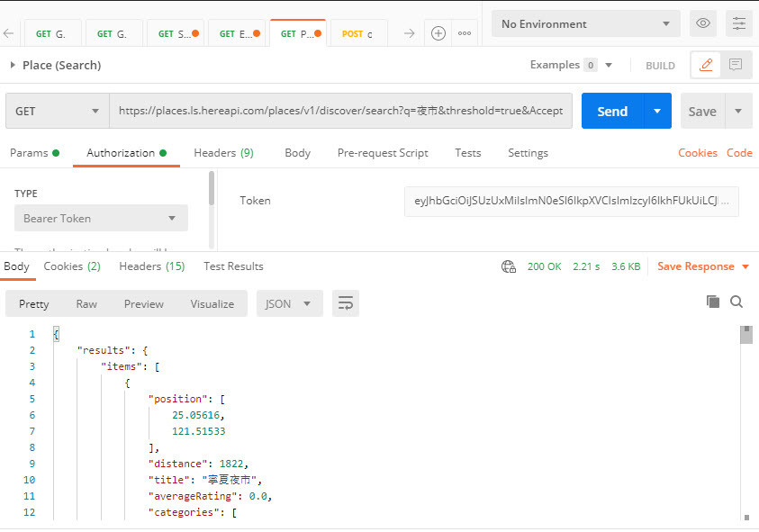The width and height of the screenshot is (759, 532).
Task: Switch to Pretty view
Action: point(34,304)
